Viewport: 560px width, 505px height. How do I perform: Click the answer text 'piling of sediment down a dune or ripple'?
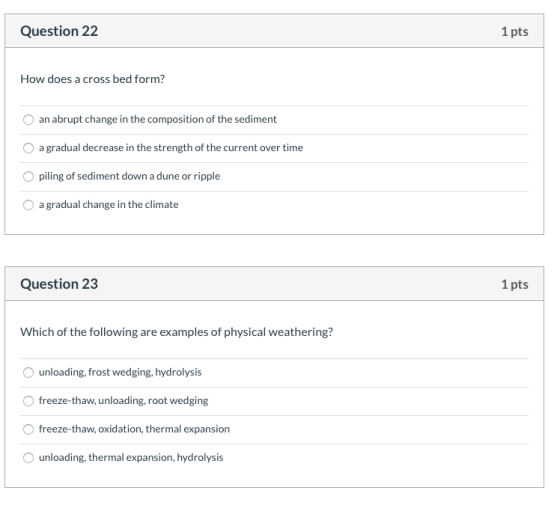pyautogui.click(x=129, y=176)
